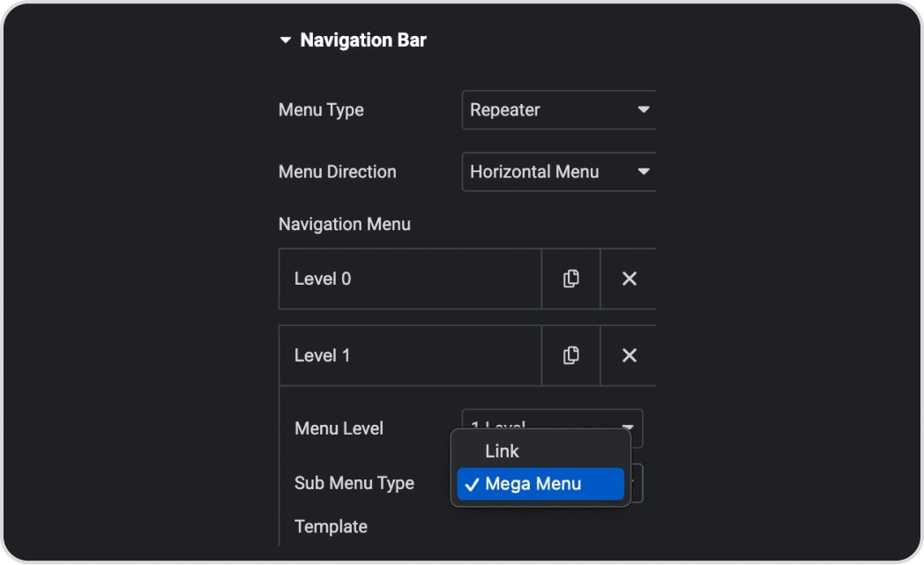Delete the Level 1 menu item
Viewport: 924px width, 565px height.
tap(629, 355)
